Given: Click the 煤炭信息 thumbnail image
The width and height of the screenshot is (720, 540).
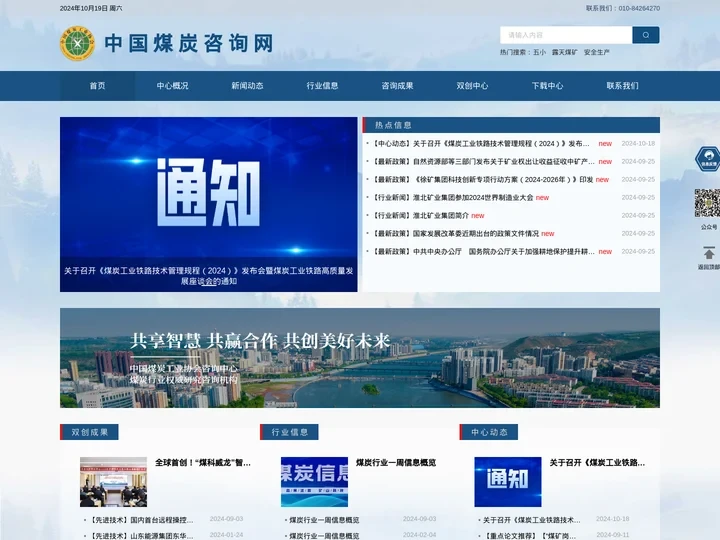Looking at the screenshot, I should coord(315,482).
